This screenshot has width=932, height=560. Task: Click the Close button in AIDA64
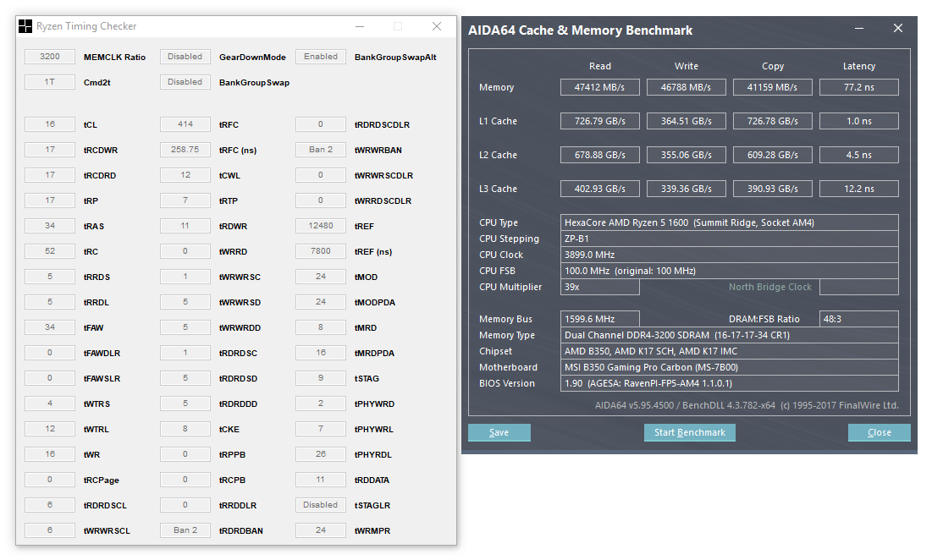coord(880,432)
